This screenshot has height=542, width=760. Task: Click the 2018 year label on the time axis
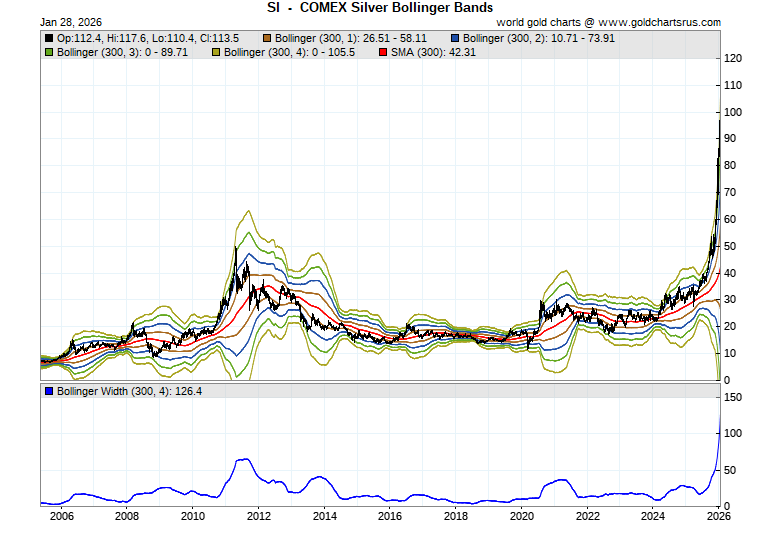[x=456, y=516]
